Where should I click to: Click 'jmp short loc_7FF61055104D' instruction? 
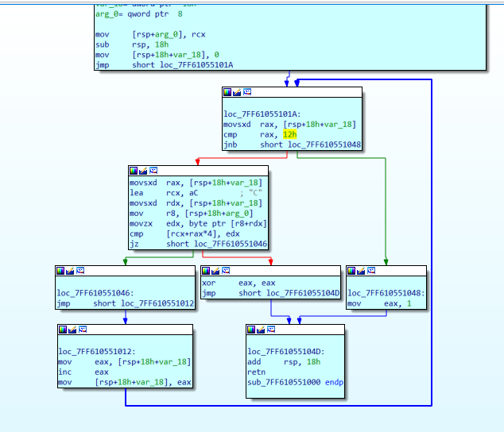point(270,293)
